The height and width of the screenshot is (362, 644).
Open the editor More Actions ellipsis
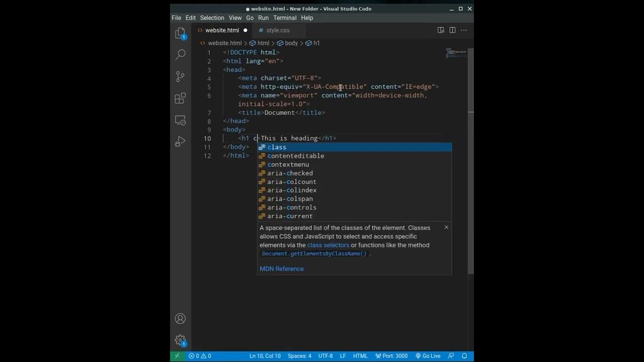click(464, 30)
